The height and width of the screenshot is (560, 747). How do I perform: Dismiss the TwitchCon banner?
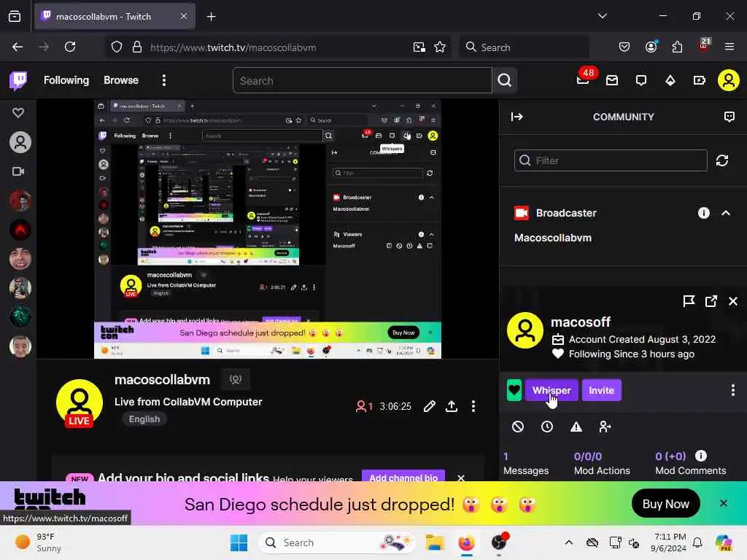[723, 503]
